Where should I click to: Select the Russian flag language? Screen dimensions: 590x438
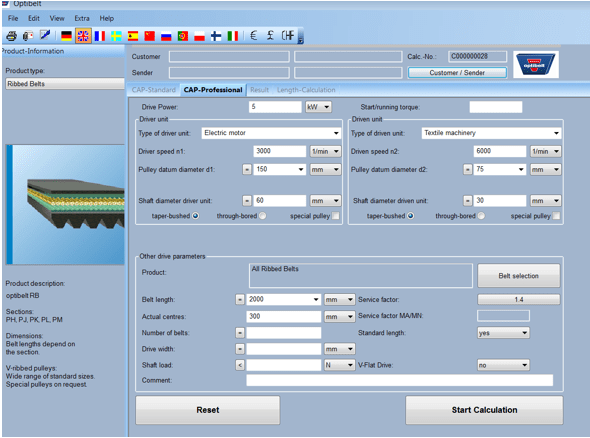(166, 36)
